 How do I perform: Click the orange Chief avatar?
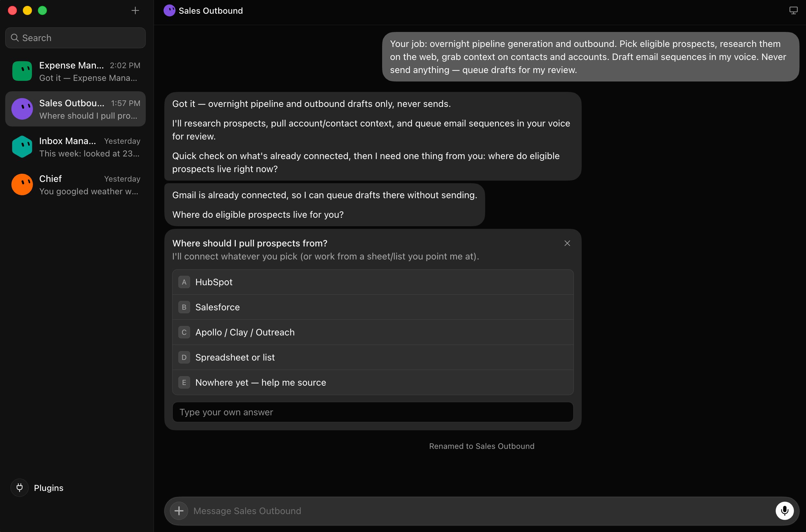pyautogui.click(x=22, y=185)
